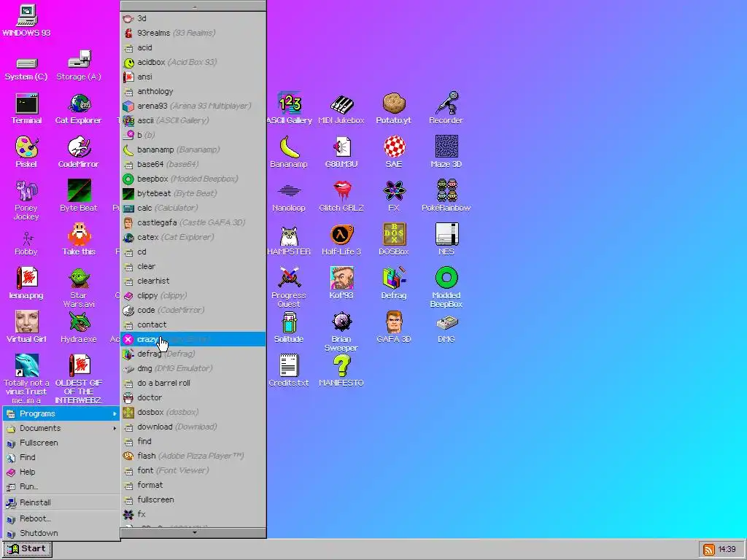The height and width of the screenshot is (560, 747).
Task: Open Byte Beat desktop icon
Action: (79, 195)
